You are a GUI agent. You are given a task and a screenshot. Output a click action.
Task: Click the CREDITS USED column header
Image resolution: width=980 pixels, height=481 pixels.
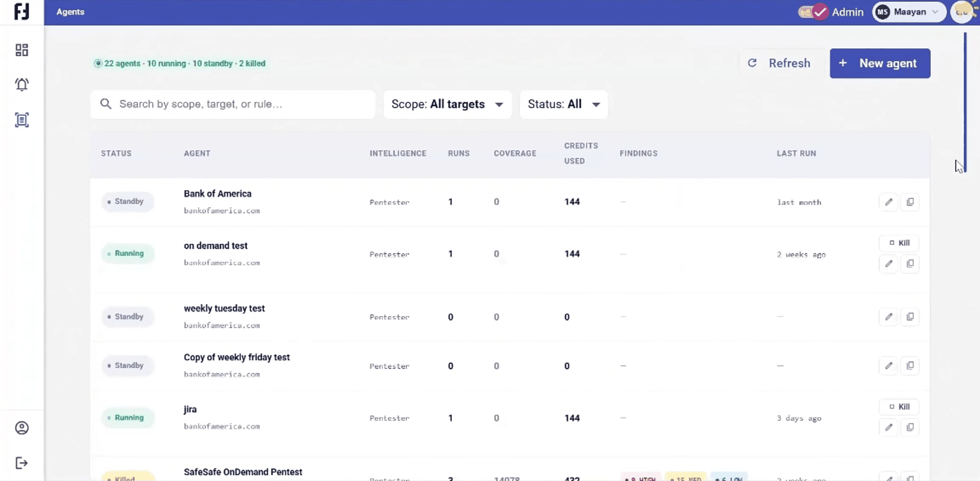click(581, 153)
